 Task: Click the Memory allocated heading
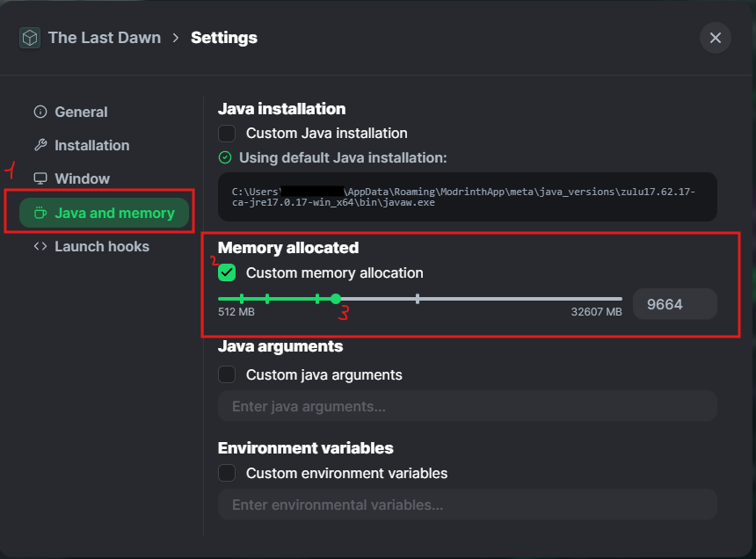tap(288, 248)
